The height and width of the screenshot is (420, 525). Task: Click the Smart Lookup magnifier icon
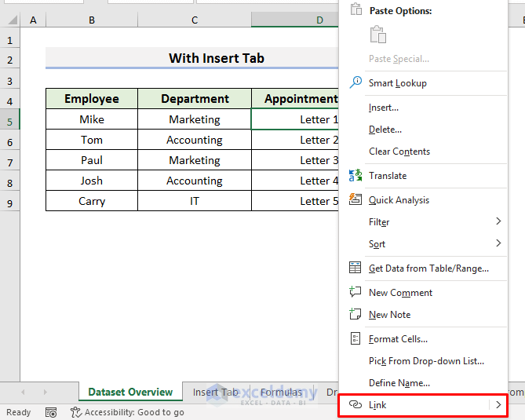point(355,82)
